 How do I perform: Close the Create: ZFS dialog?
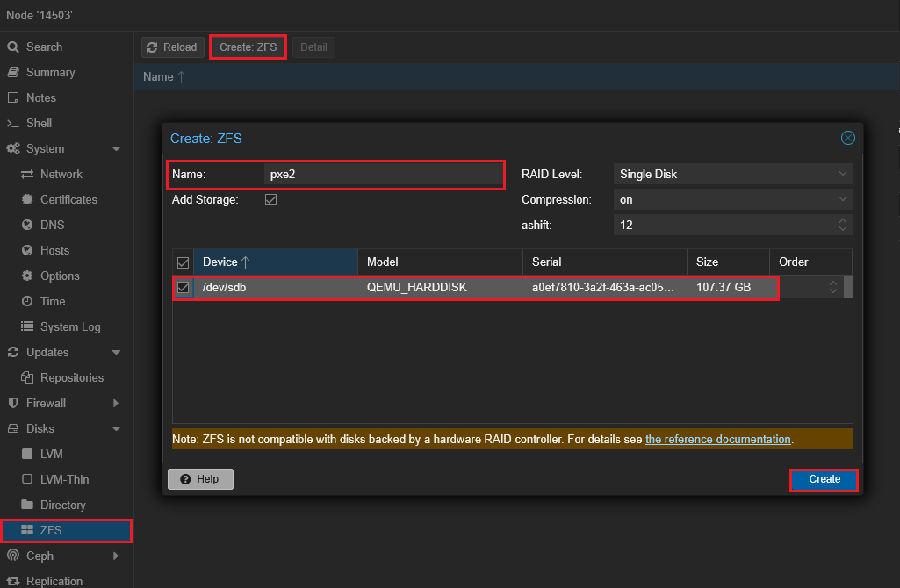coord(847,138)
